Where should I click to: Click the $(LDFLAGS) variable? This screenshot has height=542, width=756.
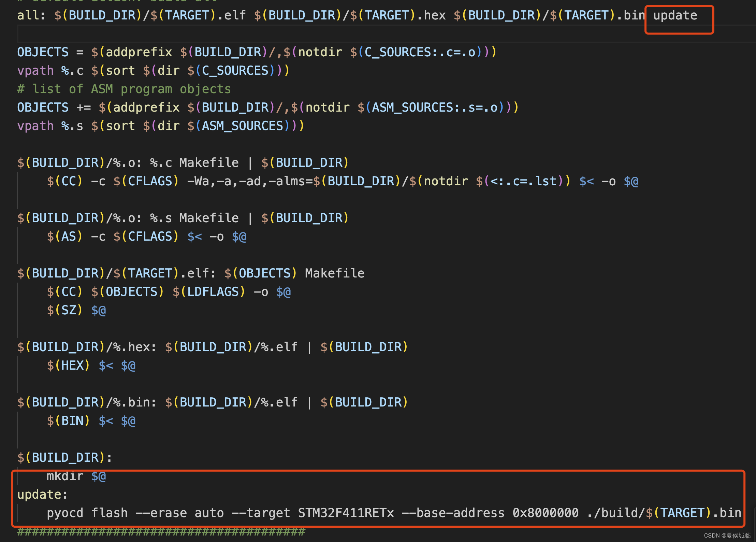209,292
